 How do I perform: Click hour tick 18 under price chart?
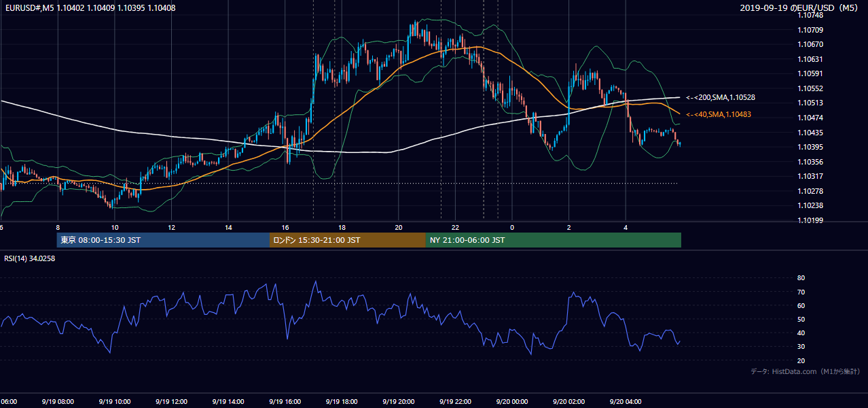point(342,227)
